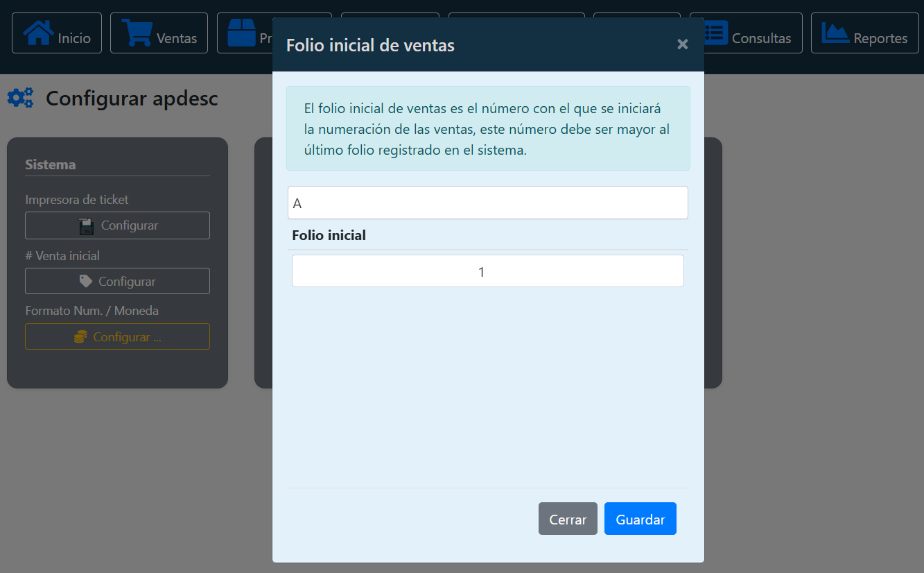This screenshot has width=924, height=573.
Task: Dismiss the Folio inicial dialog with X
Action: (x=682, y=44)
